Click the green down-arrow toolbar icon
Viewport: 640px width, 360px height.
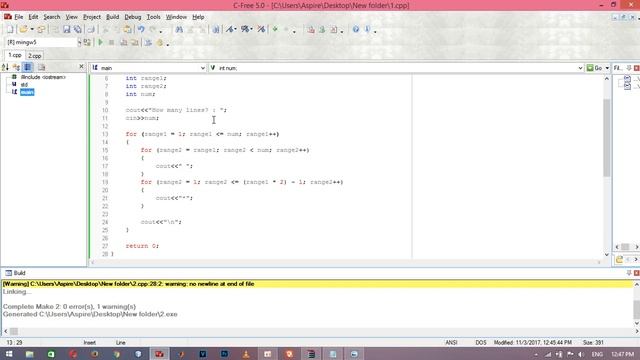pos(275,29)
